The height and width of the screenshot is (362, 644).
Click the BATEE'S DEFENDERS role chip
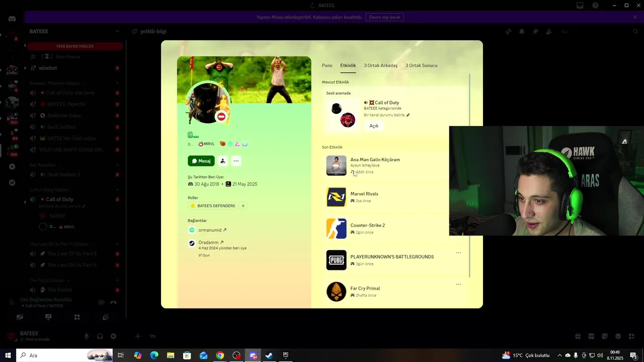coord(212,206)
